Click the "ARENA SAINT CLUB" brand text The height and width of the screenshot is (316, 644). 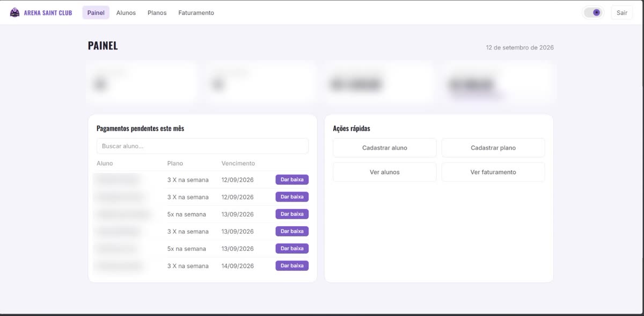48,13
